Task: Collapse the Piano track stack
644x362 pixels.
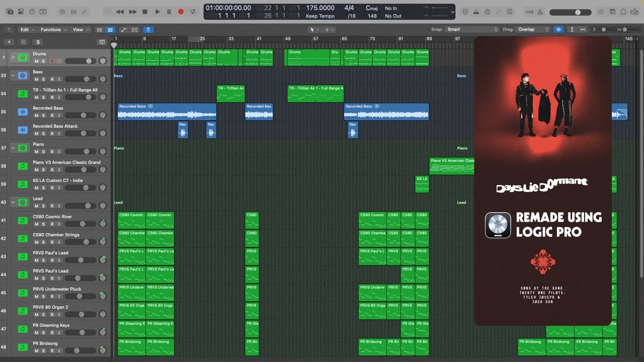Action: point(13,148)
